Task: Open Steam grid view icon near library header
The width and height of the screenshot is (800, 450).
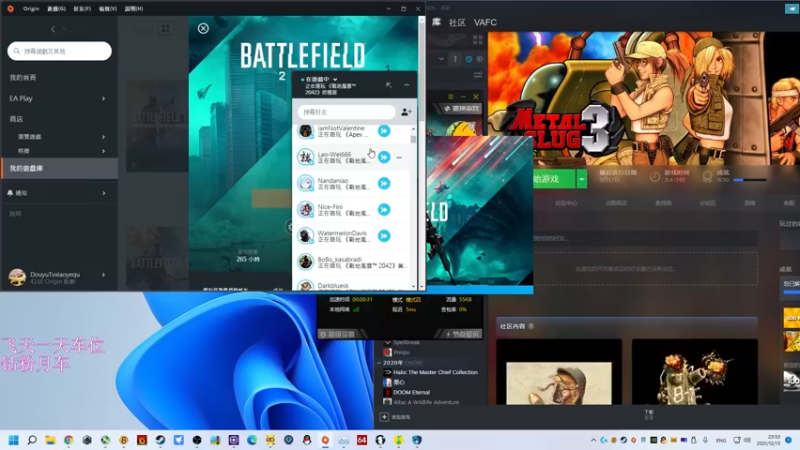Action: pyautogui.click(x=478, y=39)
